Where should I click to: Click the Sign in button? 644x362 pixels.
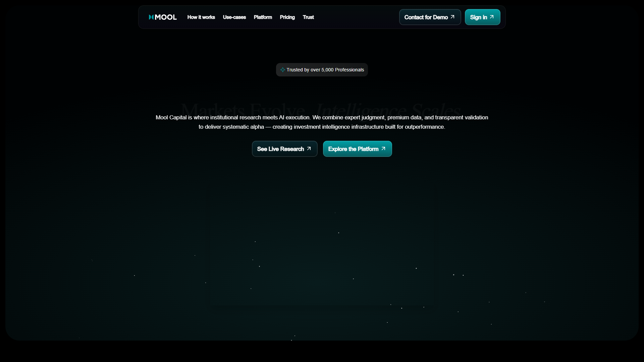(483, 17)
